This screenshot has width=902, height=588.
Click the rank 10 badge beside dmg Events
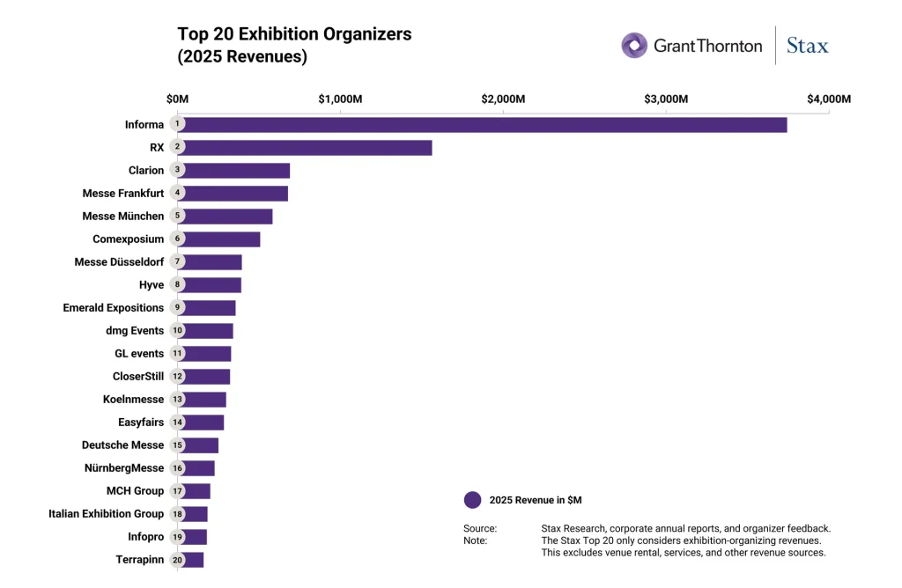click(177, 330)
